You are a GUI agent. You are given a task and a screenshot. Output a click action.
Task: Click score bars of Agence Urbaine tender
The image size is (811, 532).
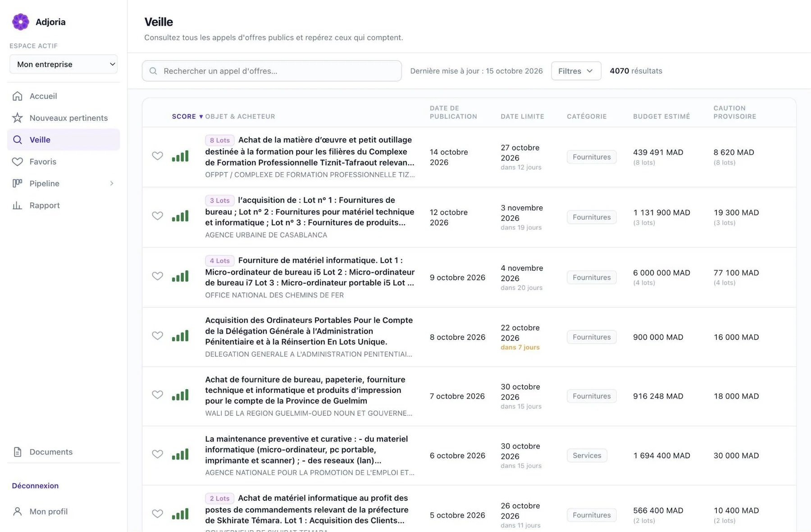(x=180, y=216)
